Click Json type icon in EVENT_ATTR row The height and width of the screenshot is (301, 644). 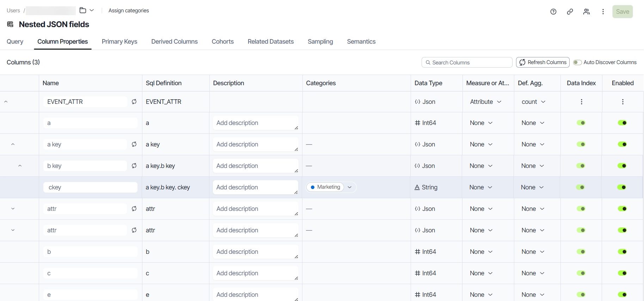pyautogui.click(x=418, y=102)
